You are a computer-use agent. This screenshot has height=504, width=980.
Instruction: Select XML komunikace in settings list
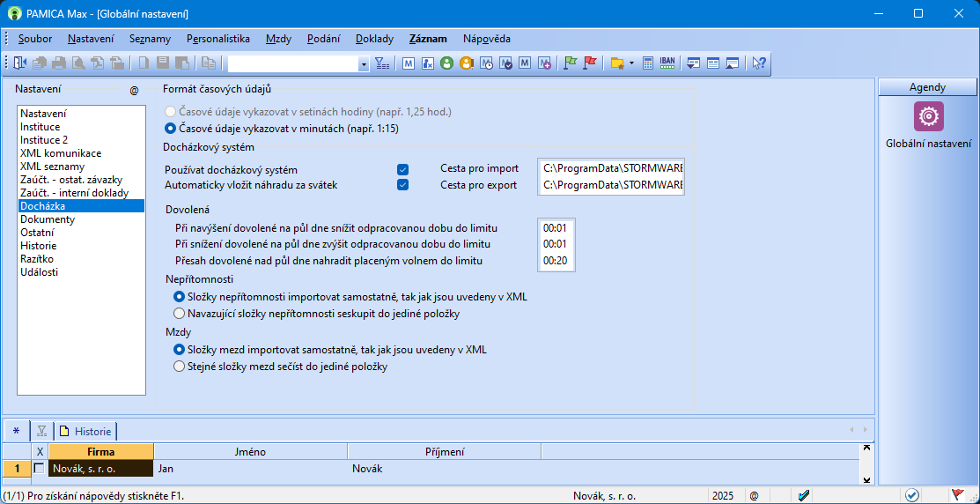coord(81,153)
